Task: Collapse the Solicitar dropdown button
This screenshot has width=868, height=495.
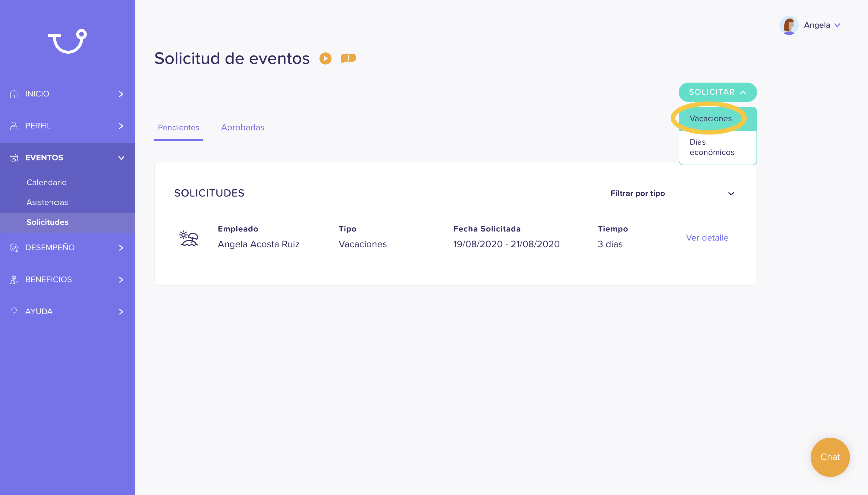Action: pyautogui.click(x=717, y=92)
